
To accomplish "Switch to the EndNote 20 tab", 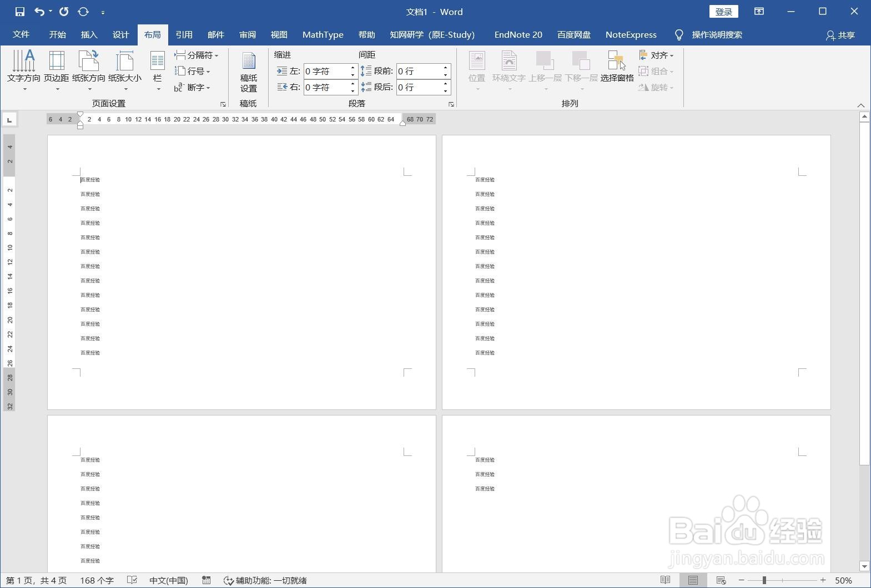I will [518, 34].
